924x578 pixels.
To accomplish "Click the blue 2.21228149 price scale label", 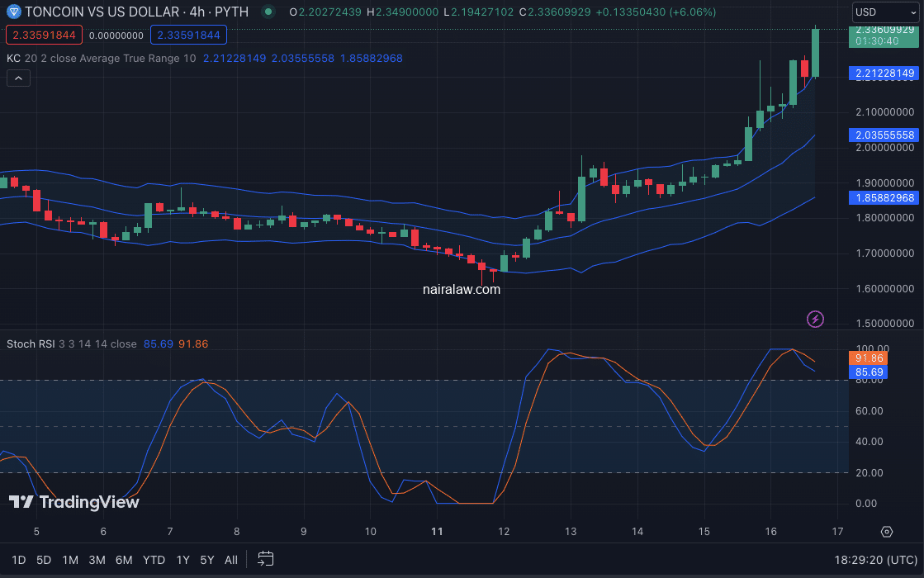I will pyautogui.click(x=884, y=73).
